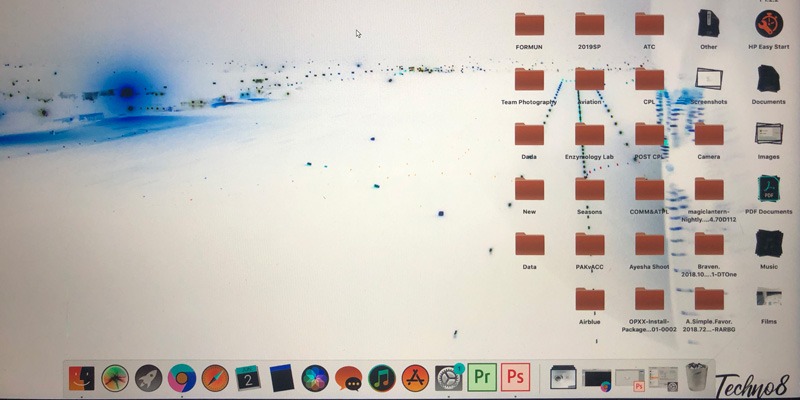Select the Enzymology Lab folder
This screenshot has height=400, width=800.
[589, 134]
